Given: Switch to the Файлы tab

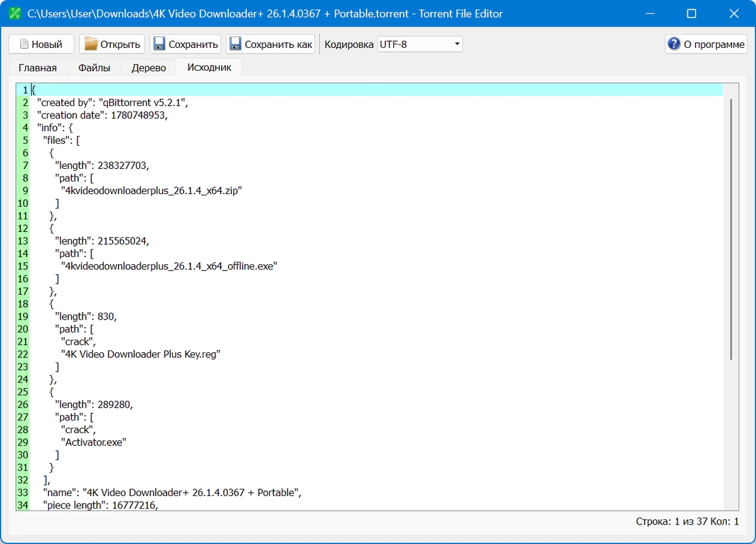Looking at the screenshot, I should click(94, 68).
